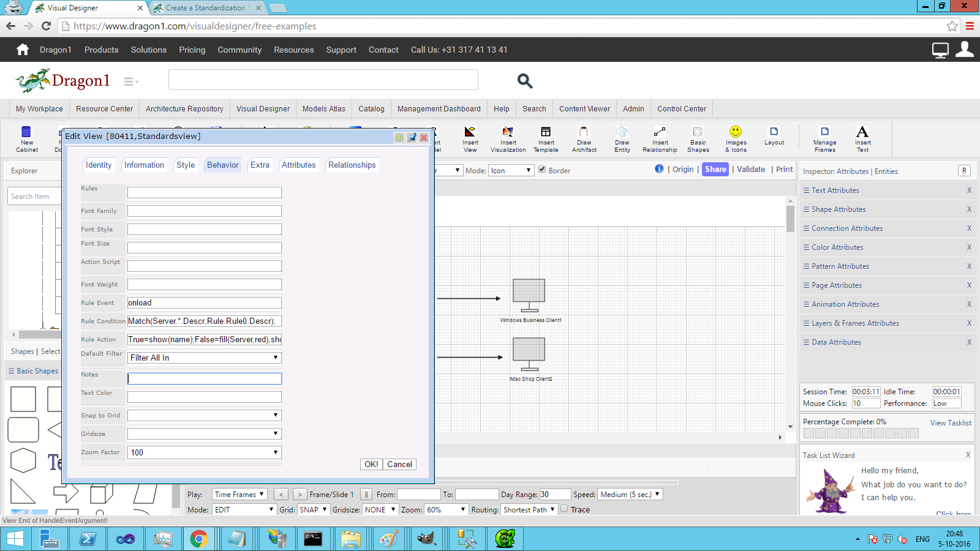Click the View Tasklist link
Screen dimensions: 980x551
[951, 423]
